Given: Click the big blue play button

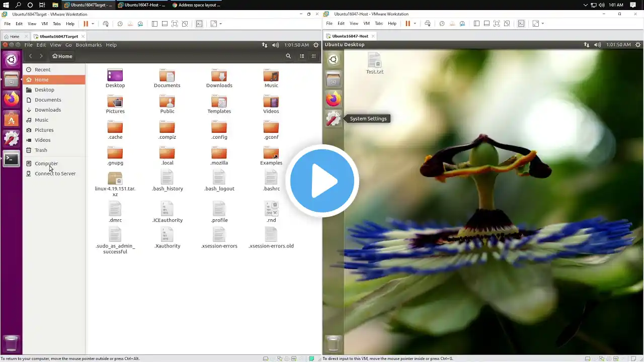Looking at the screenshot, I should pyautogui.click(x=322, y=181).
